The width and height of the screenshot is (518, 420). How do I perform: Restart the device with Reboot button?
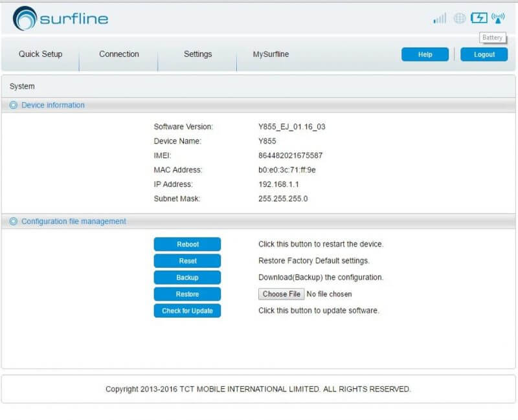[x=187, y=245]
